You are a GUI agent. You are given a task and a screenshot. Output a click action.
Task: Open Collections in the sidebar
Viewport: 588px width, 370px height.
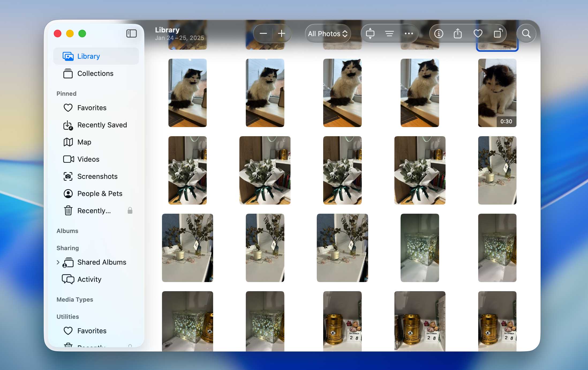pyautogui.click(x=96, y=73)
